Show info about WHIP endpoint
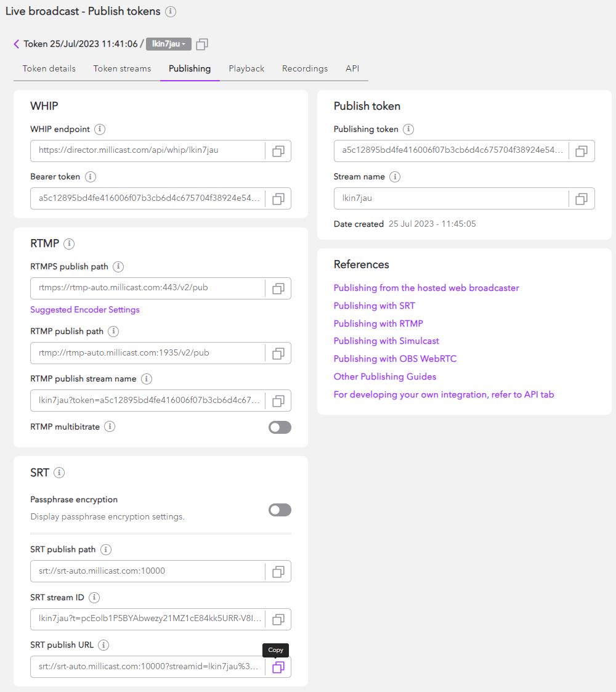The height and width of the screenshot is (692, 616). [x=100, y=129]
